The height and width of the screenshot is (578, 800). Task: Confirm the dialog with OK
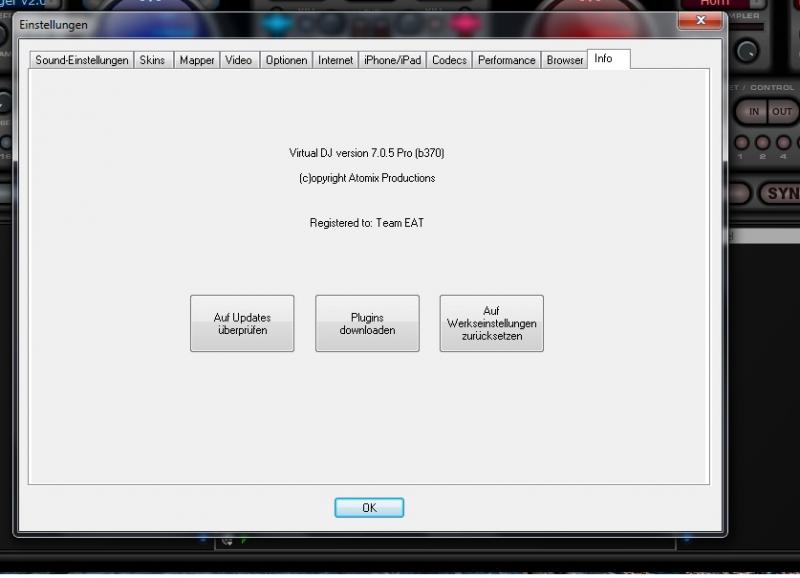click(369, 508)
